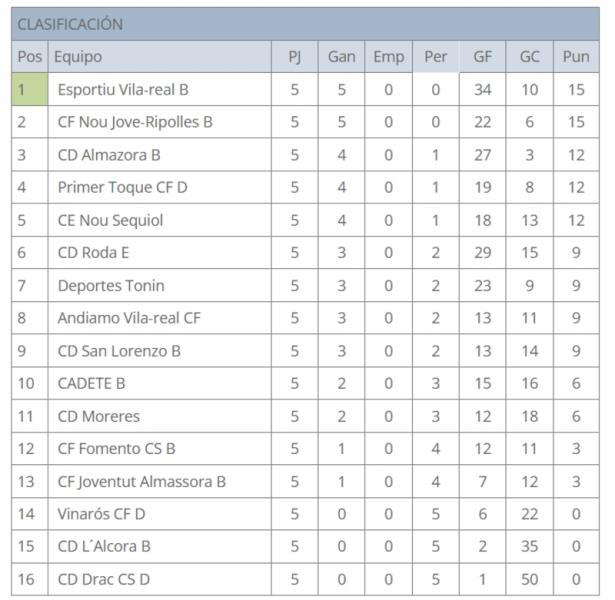Screen dimensions: 615x600
Task: Click the Equipo column header
Action: click(78, 57)
